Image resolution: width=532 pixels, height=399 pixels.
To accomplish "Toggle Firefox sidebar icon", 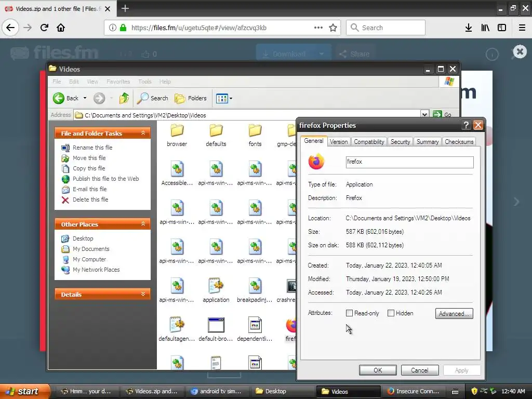I will point(502,28).
